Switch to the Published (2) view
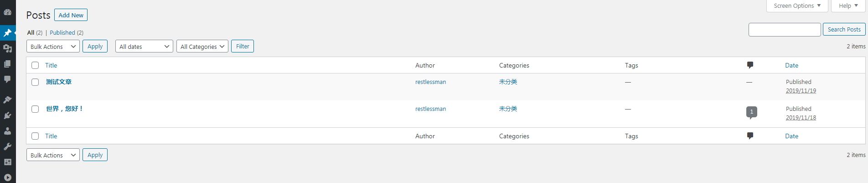The width and height of the screenshot is (868, 183). tap(67, 32)
